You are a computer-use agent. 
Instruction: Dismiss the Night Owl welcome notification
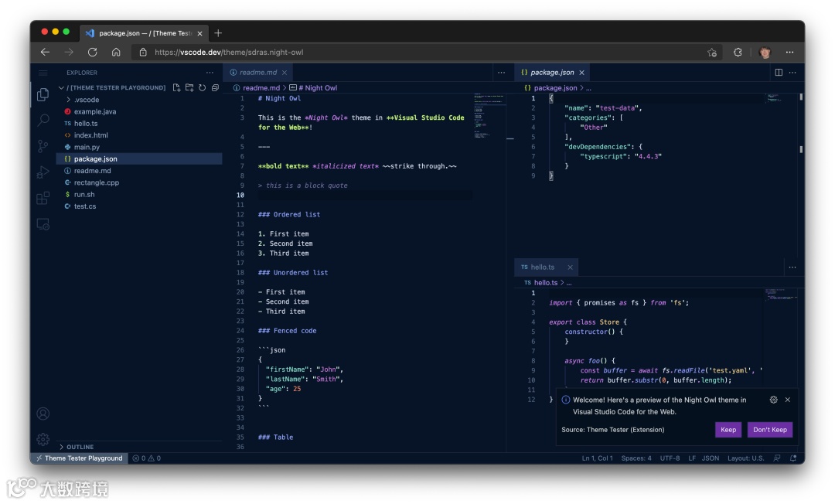pos(788,400)
